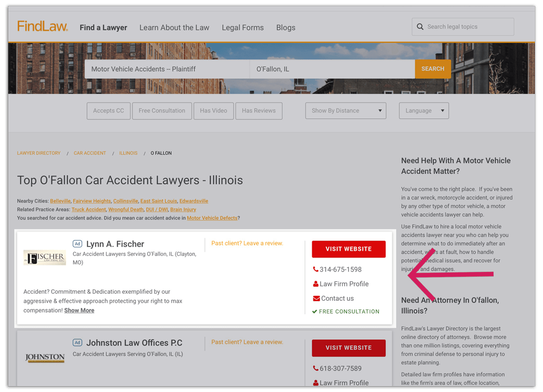
Task: Click Top O'Fallon Car Accident Lawyers heading
Action: pos(130,180)
